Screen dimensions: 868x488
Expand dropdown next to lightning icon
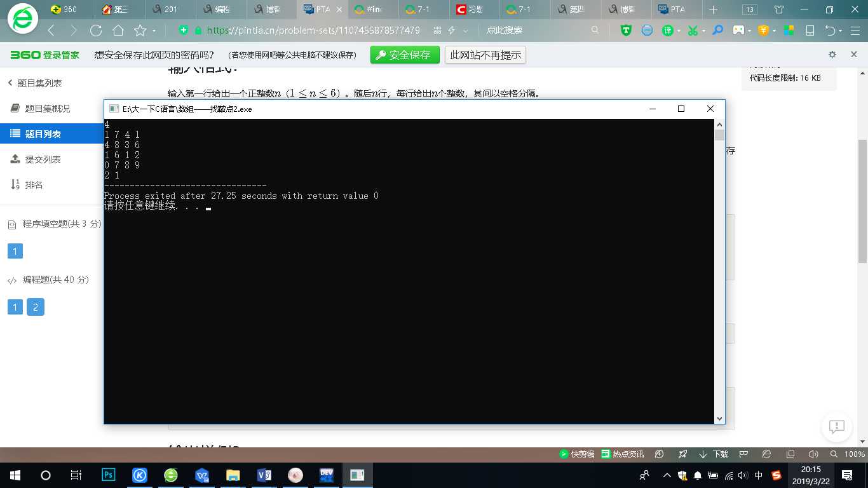click(x=466, y=30)
